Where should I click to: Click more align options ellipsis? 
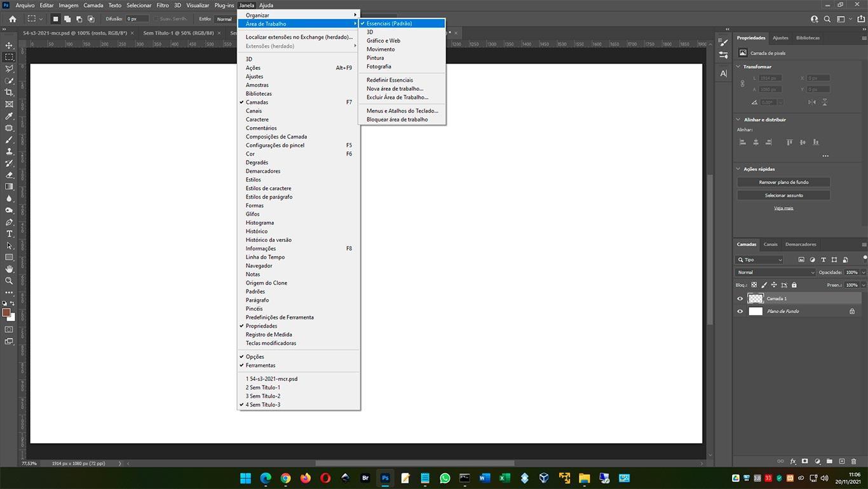825,156
